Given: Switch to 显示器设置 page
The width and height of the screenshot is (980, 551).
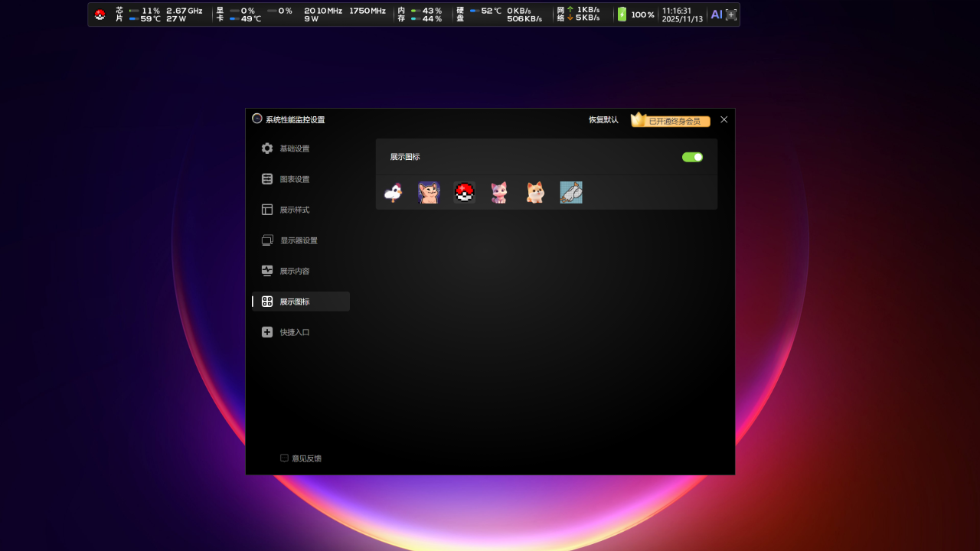Looking at the screenshot, I should point(298,240).
